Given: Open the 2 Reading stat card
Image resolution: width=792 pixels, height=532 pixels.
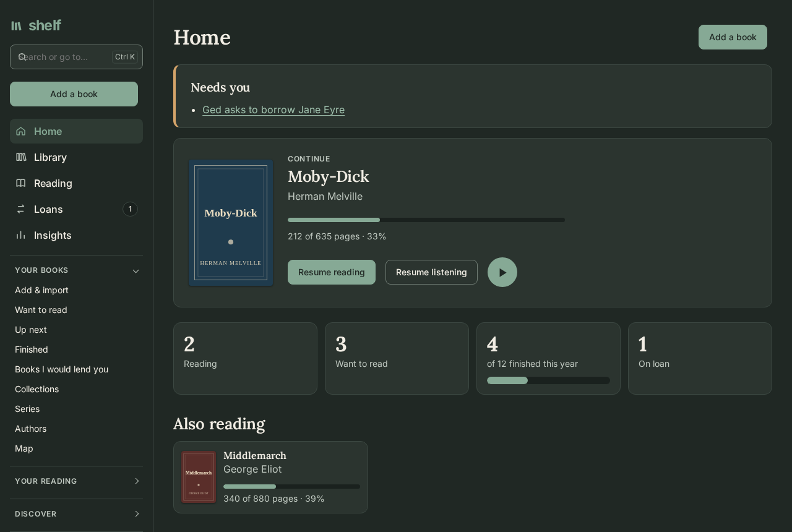Looking at the screenshot, I should click(245, 358).
